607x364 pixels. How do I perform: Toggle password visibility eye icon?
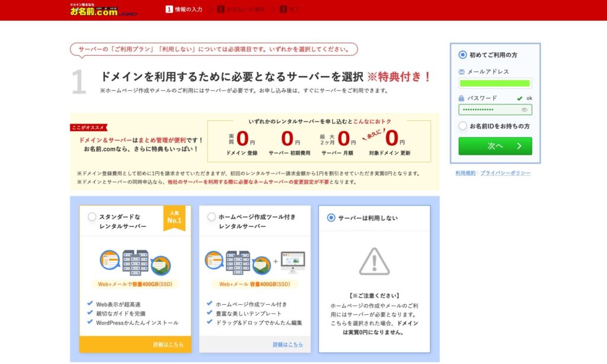[524, 110]
